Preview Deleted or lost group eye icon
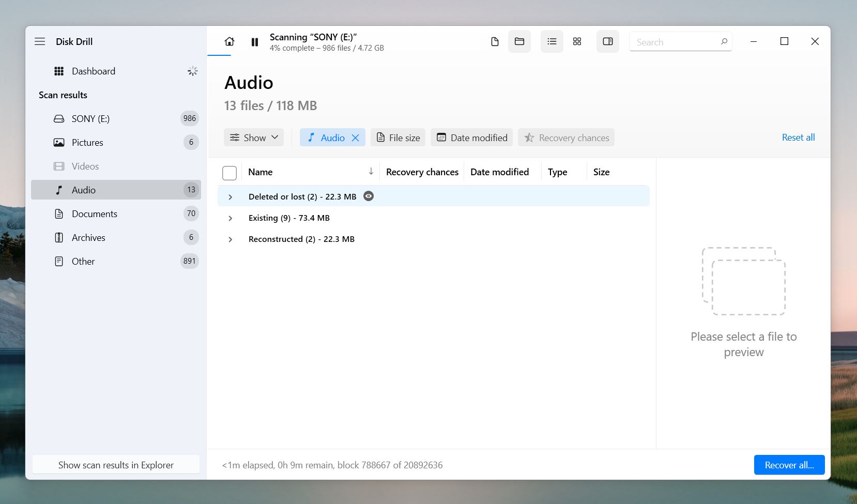This screenshot has width=857, height=504. tap(369, 196)
